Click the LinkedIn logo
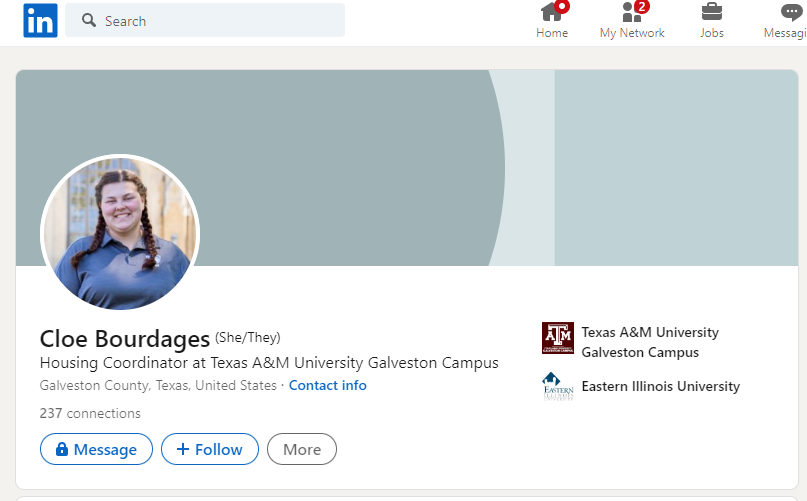This screenshot has width=807, height=501. [41, 21]
